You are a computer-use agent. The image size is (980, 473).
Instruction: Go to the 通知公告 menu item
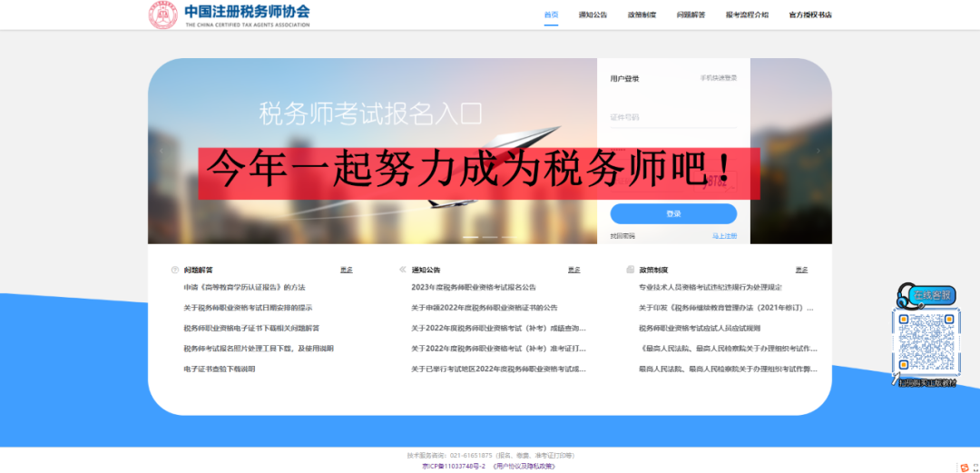[593, 15]
